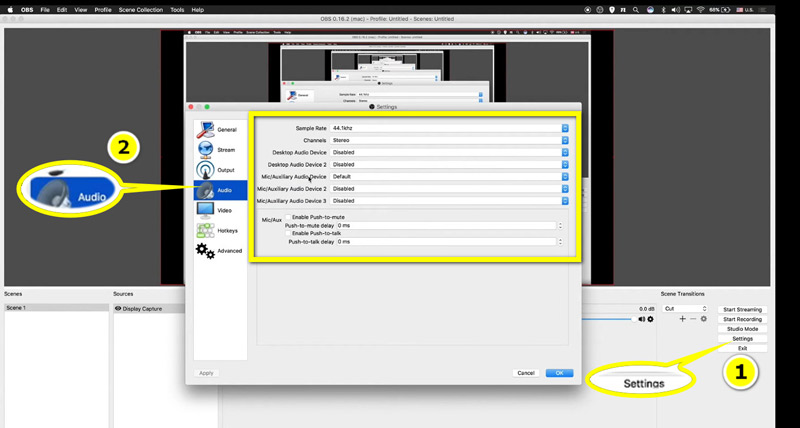Select the Audio settings section
This screenshot has width=800, height=428.
coord(220,190)
